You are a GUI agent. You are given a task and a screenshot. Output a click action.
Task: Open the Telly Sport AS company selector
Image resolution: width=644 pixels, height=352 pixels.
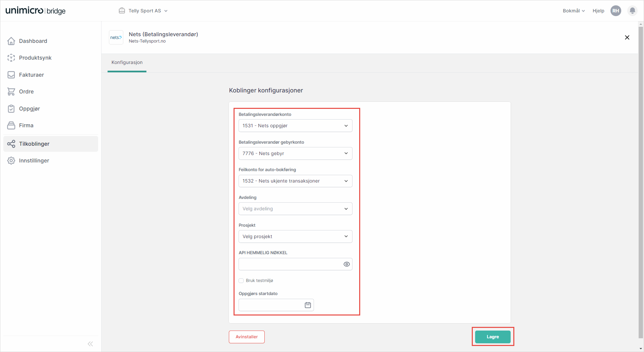pos(143,11)
